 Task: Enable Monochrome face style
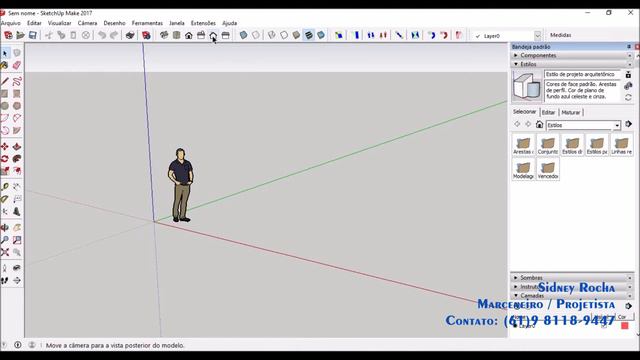321,36
